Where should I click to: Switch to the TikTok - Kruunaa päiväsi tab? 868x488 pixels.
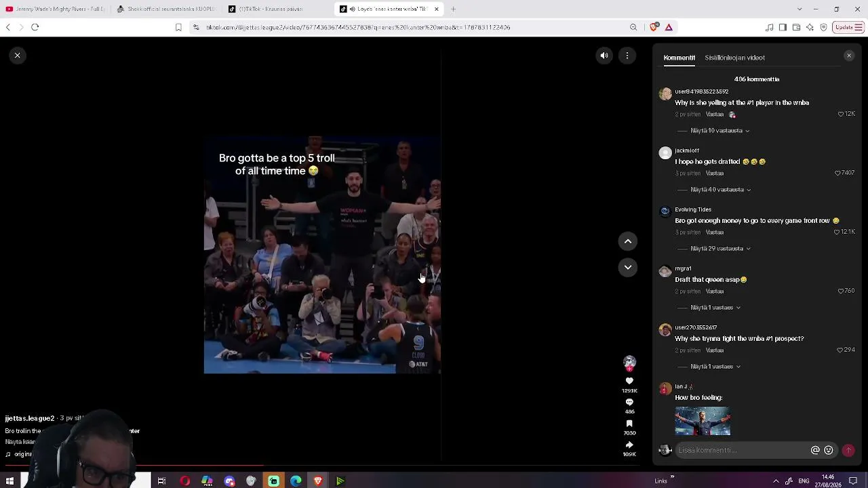tap(277, 9)
